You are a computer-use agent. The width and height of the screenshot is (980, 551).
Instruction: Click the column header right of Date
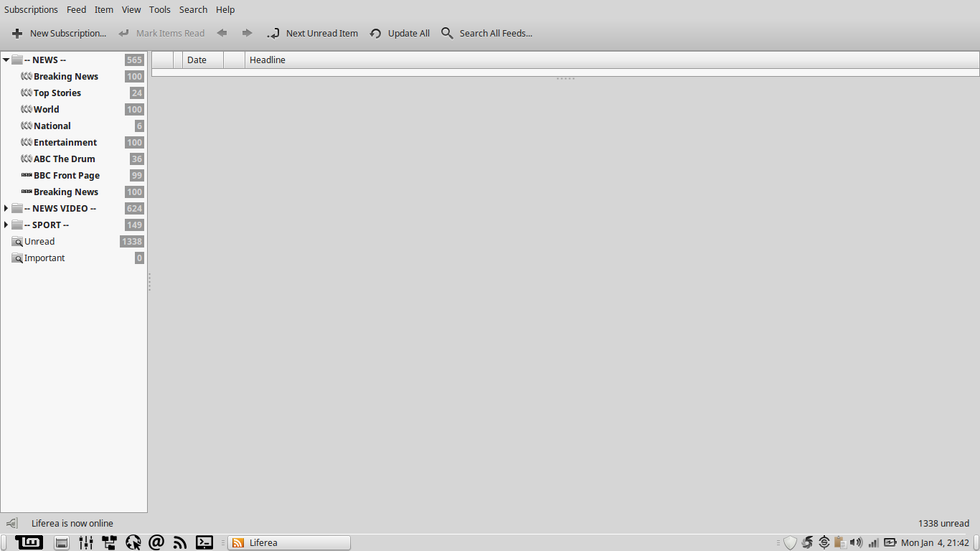[x=235, y=60]
